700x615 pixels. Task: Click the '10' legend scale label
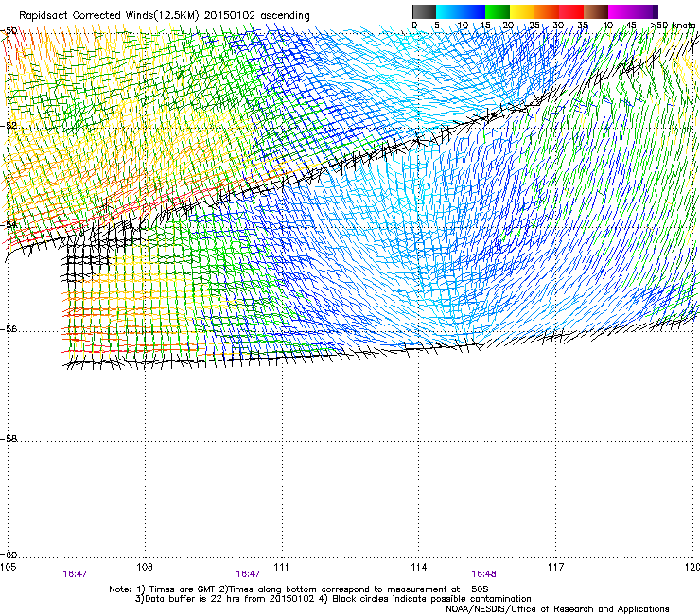click(463, 26)
